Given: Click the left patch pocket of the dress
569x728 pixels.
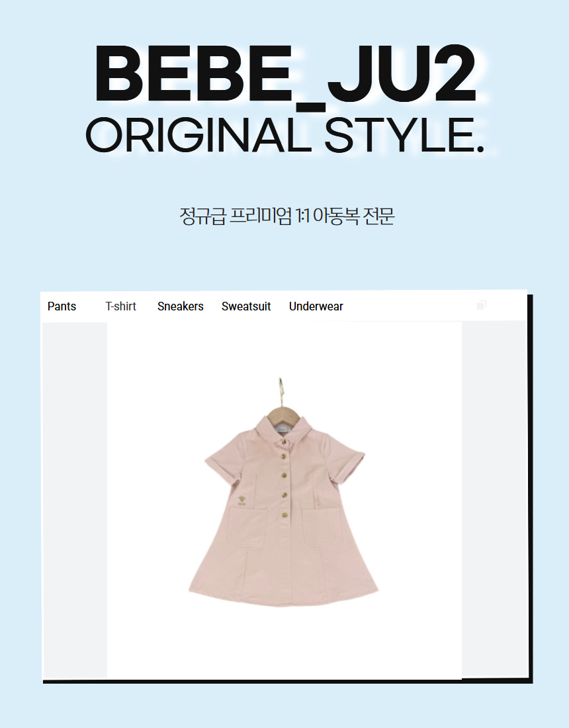Looking at the screenshot, I should pos(246,527).
